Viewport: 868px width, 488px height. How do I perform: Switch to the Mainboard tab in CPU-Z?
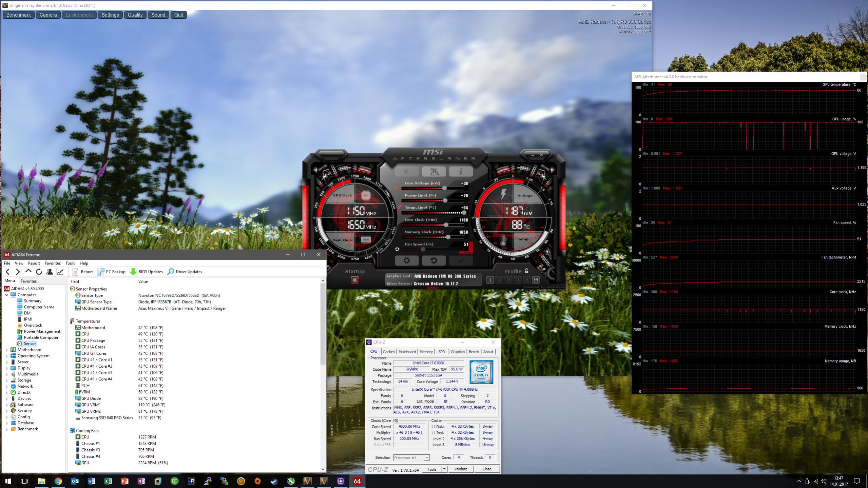407,352
